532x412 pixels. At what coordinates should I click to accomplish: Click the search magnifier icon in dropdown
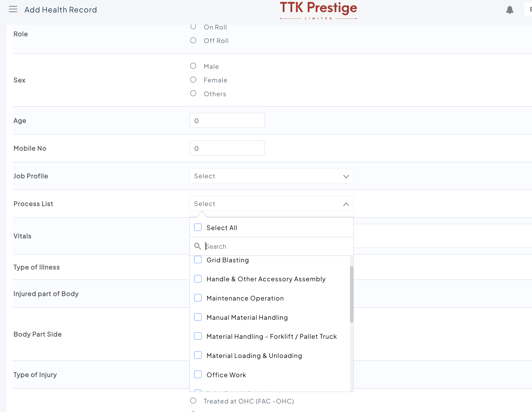click(x=198, y=246)
